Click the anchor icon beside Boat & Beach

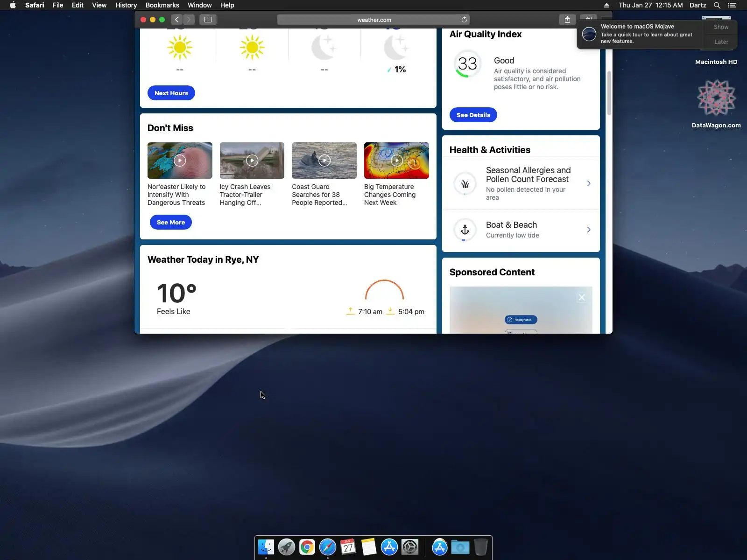tap(465, 230)
